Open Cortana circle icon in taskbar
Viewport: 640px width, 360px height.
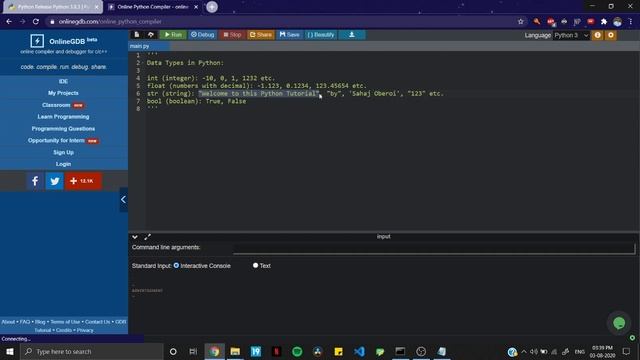click(x=173, y=351)
